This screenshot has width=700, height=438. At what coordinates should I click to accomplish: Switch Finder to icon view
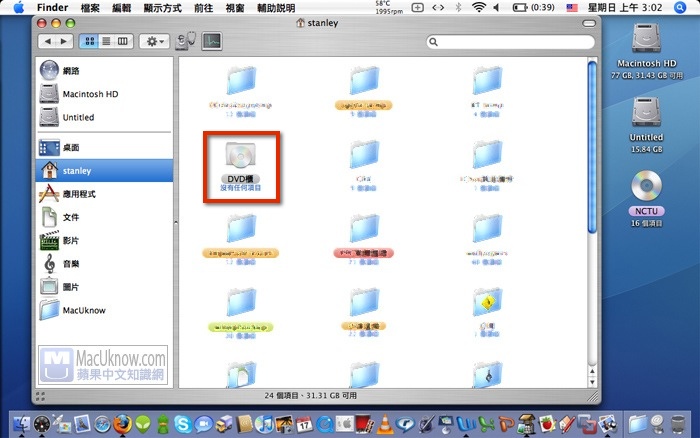pyautogui.click(x=89, y=42)
